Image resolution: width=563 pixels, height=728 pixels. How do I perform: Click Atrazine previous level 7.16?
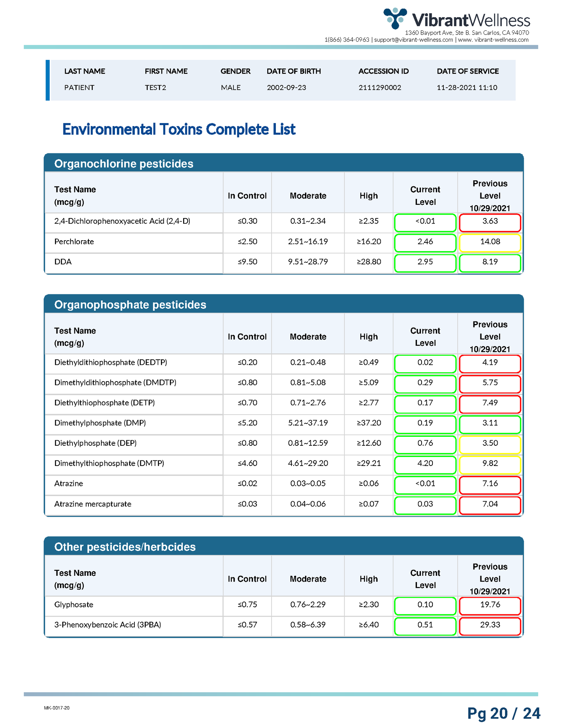coord(490,485)
